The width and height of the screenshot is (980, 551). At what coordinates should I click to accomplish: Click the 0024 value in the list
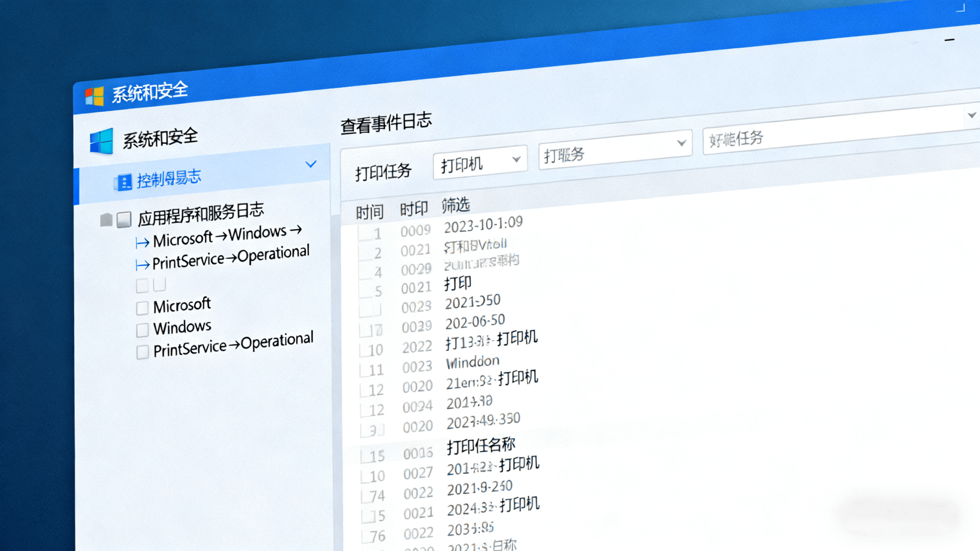pyautogui.click(x=418, y=407)
